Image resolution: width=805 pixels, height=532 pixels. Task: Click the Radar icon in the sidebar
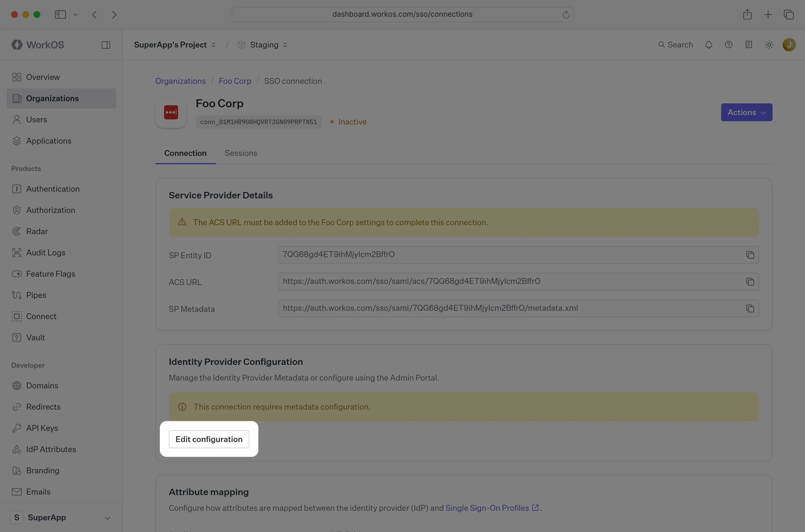pos(16,231)
